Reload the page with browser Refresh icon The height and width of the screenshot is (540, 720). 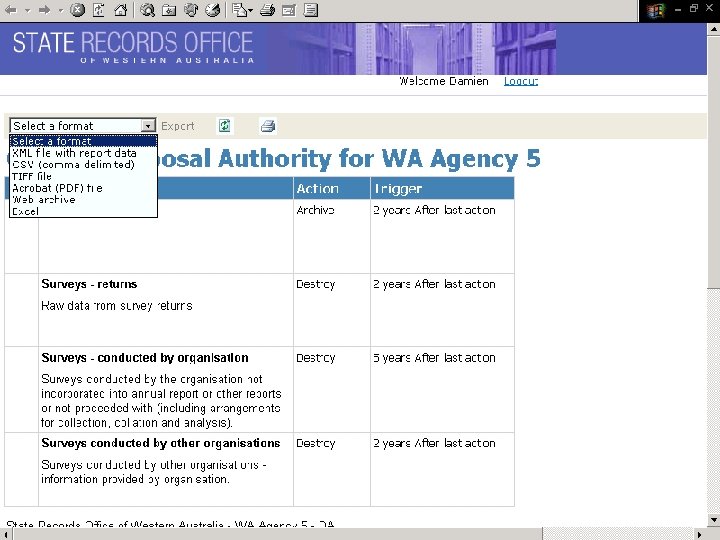click(x=99, y=10)
